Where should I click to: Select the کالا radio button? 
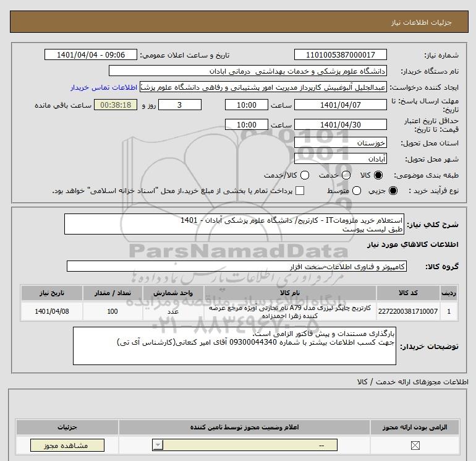(x=378, y=175)
